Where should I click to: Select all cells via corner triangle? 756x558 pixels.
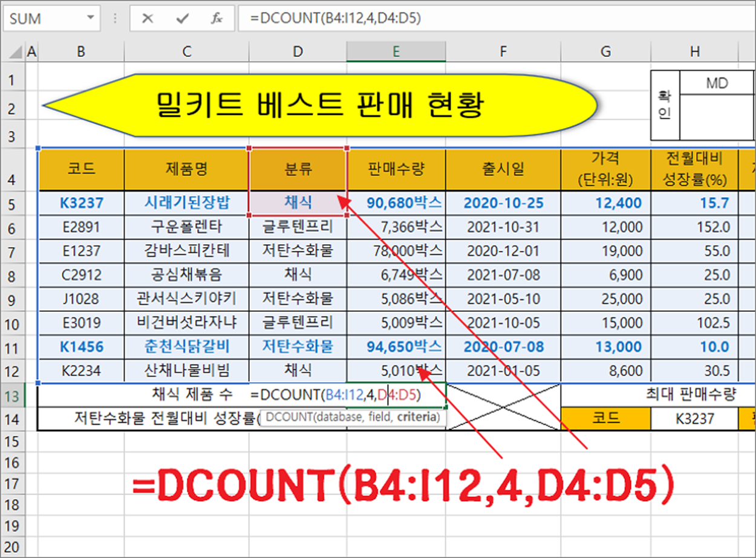(14, 53)
